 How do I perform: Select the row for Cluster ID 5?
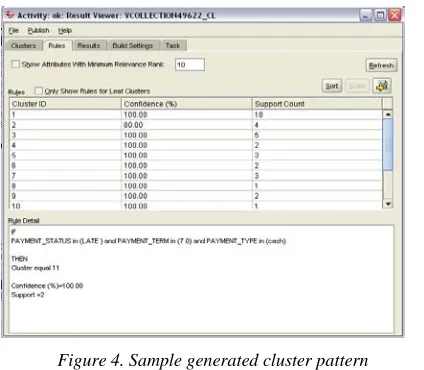click(196, 155)
